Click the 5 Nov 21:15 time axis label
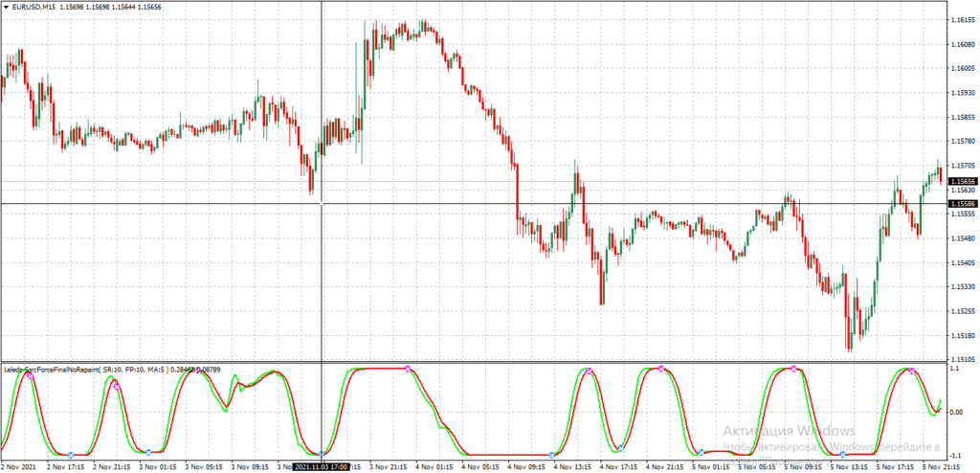 (x=943, y=466)
